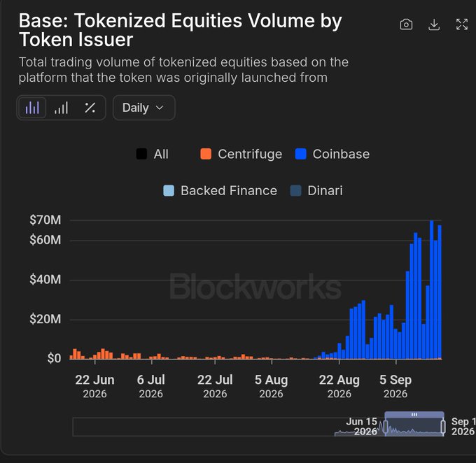Screen dimensions: 476x463
Task: Download chart data with the download icon
Action: [434, 24]
